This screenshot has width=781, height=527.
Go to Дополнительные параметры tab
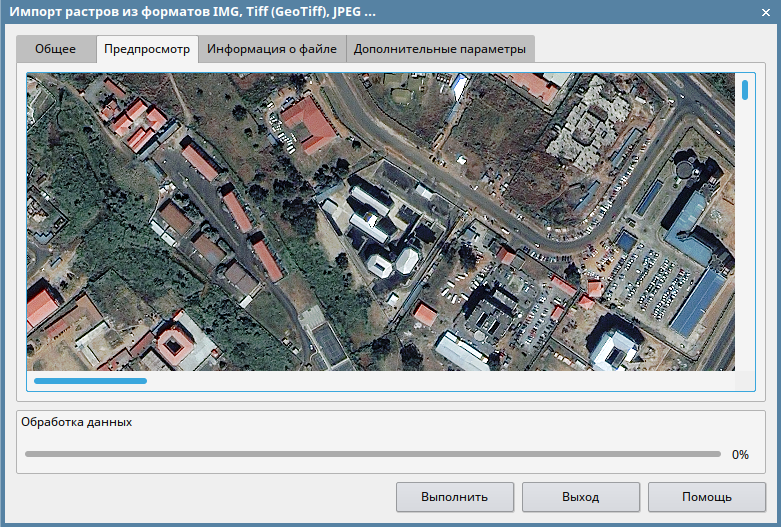tap(439, 49)
